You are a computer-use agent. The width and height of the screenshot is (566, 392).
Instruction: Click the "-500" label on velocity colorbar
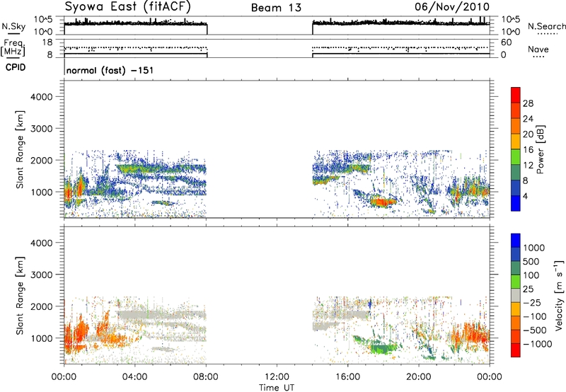tap(535, 330)
